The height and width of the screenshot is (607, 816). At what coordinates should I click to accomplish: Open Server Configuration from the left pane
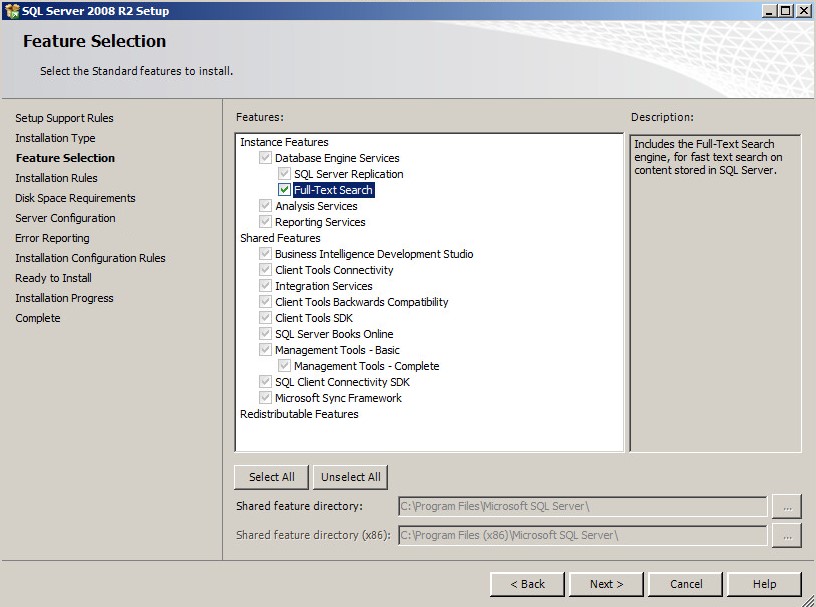coord(67,218)
